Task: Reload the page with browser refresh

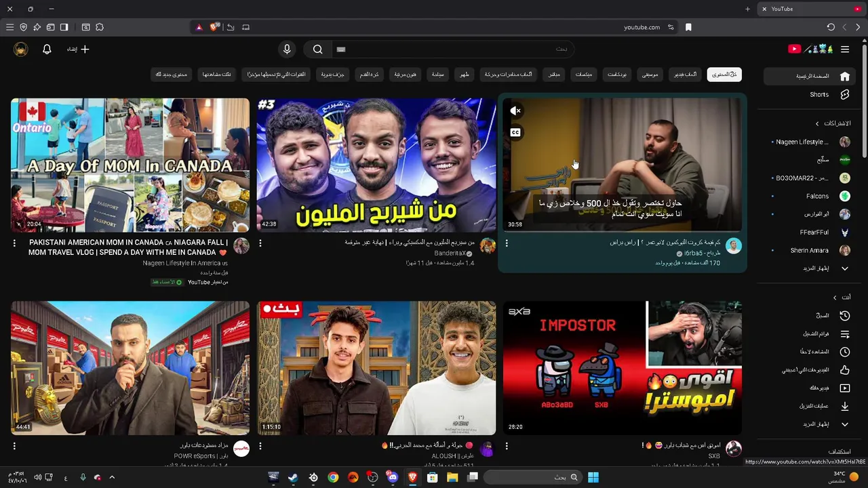Action: (x=831, y=27)
